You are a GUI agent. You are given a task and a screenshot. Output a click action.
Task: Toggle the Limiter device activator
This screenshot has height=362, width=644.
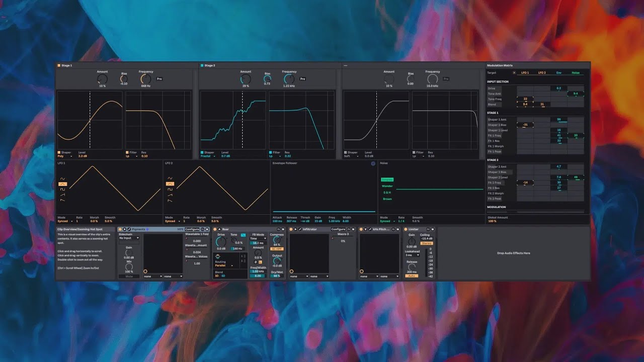[x=406, y=229]
